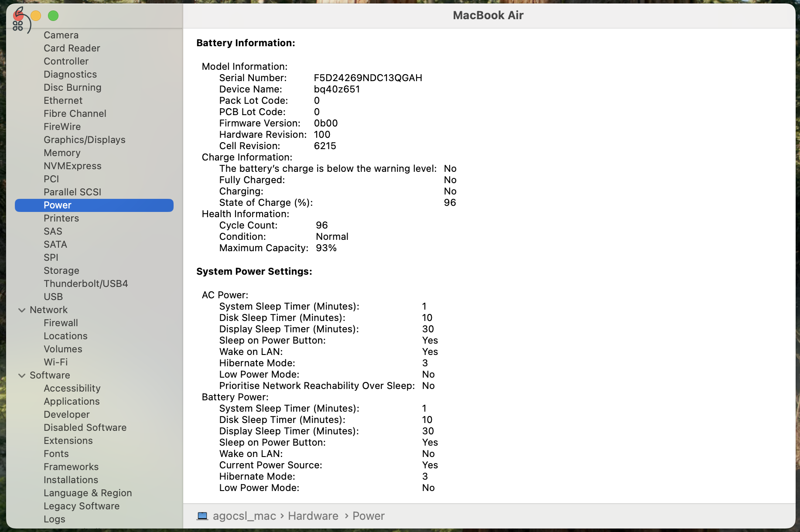Click the yellow minimize window button

pyautogui.click(x=36, y=16)
